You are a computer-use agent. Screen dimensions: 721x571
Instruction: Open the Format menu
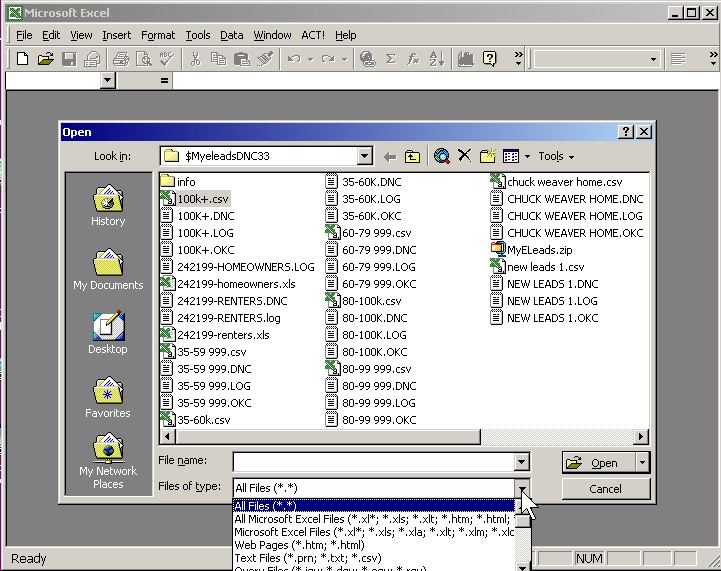point(158,35)
